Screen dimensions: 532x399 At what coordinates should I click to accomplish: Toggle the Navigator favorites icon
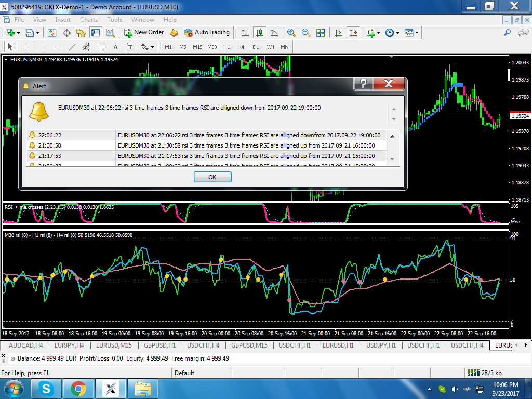pyautogui.click(x=81, y=33)
